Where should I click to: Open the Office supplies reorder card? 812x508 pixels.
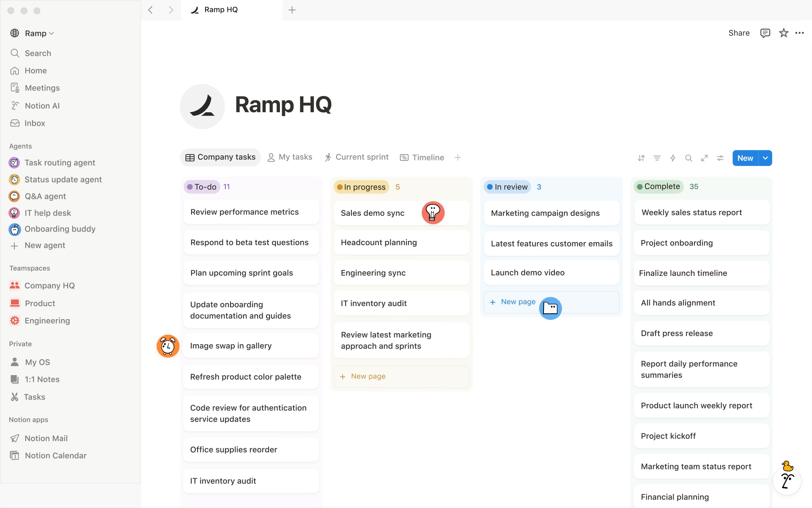pyautogui.click(x=251, y=450)
